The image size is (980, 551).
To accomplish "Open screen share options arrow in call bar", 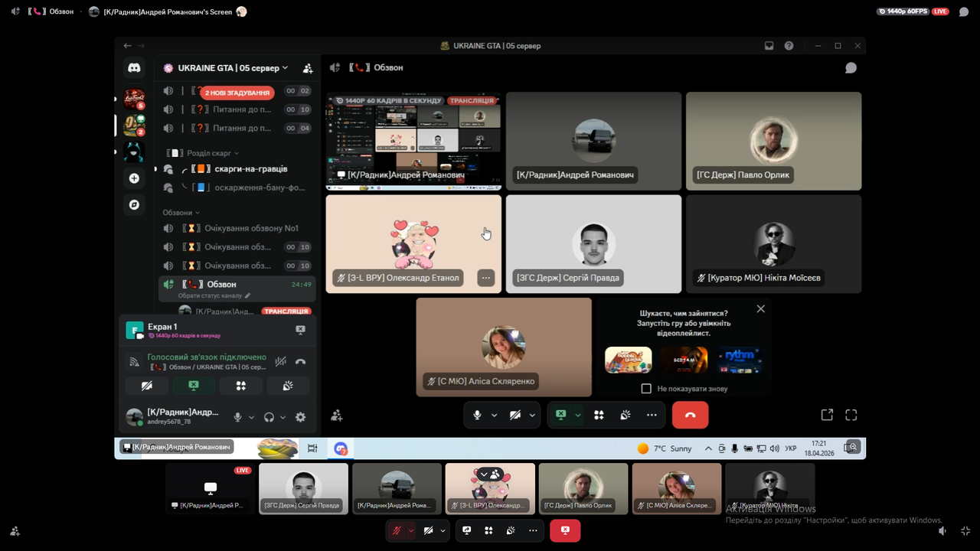I will pyautogui.click(x=578, y=415).
